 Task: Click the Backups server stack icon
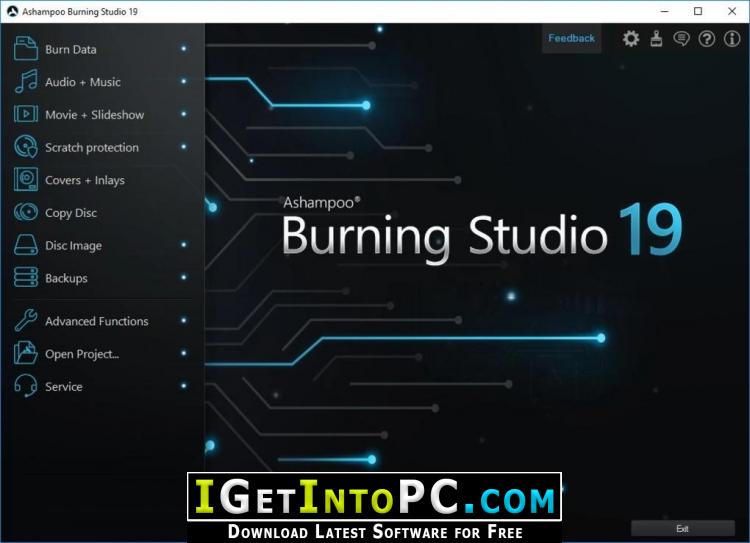(x=26, y=277)
